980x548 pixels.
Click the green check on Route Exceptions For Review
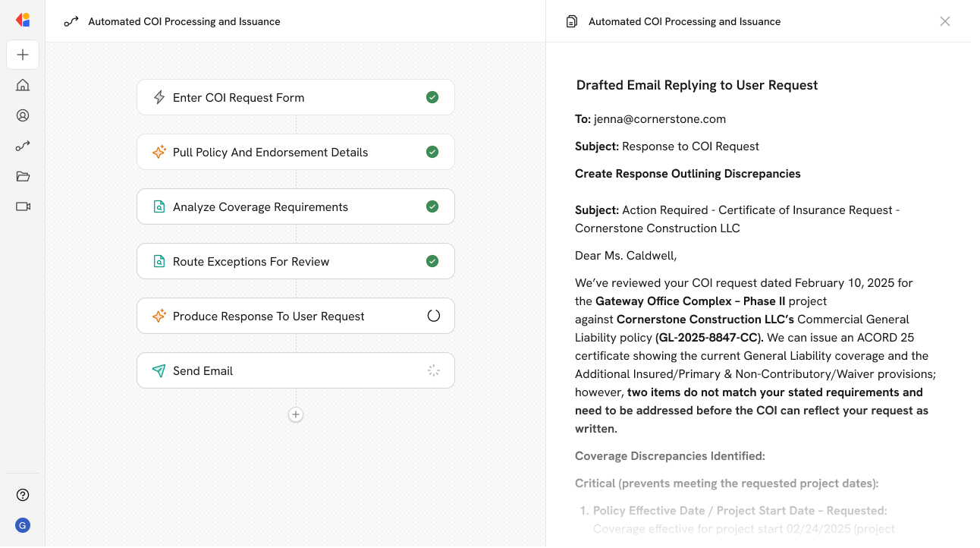[432, 261]
